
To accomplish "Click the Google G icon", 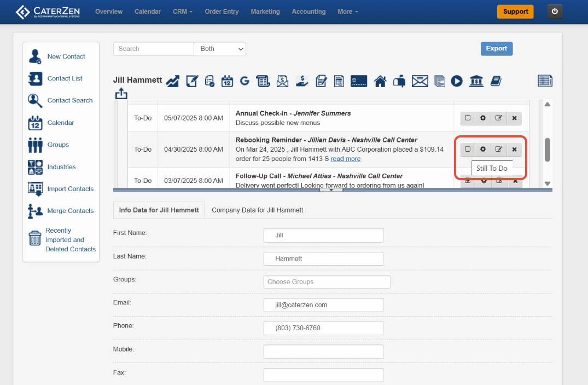I will [x=244, y=81].
